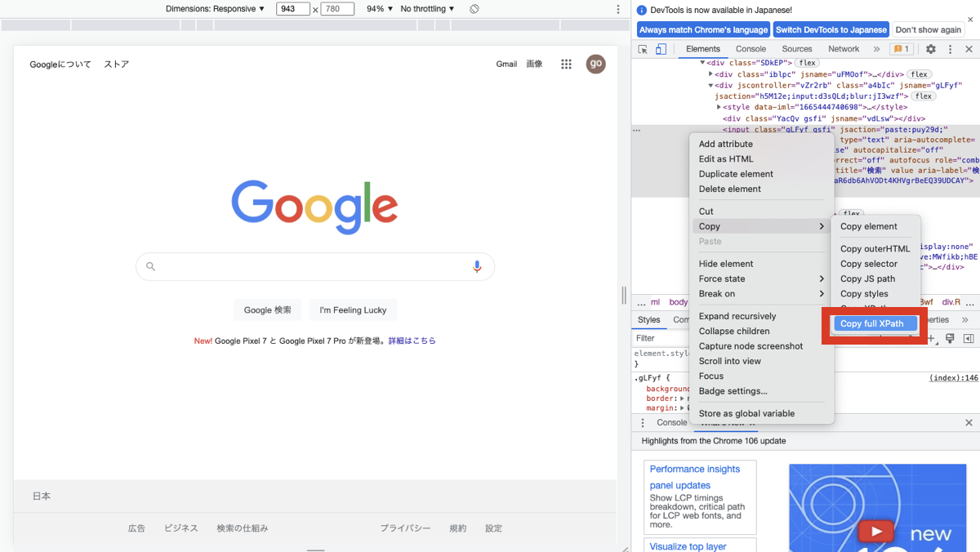Toggle the device emulation toolbar icon
980x552 pixels.
[x=661, y=49]
